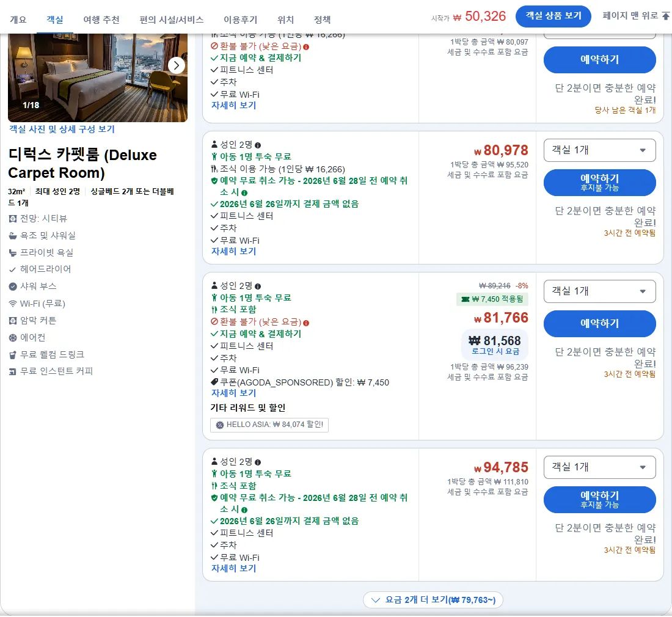
Task: Click the instant coffee (무료 인스턴트 커피) icon
Action: coord(13,371)
